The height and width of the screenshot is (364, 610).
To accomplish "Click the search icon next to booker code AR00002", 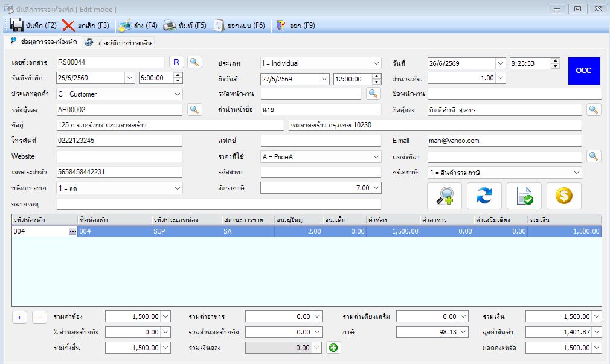I will (194, 109).
